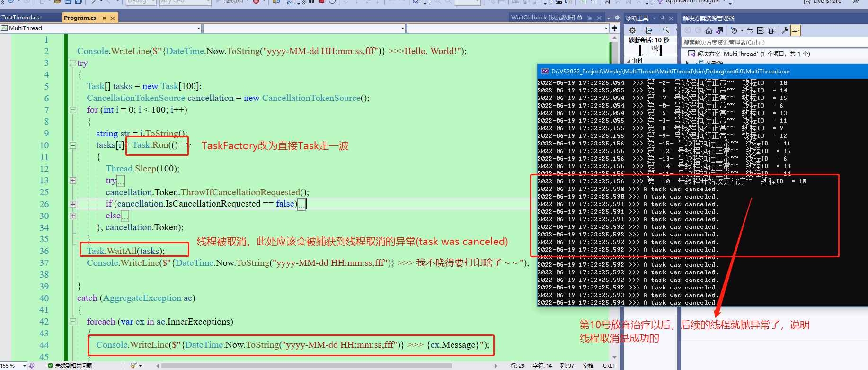Image resolution: width=868 pixels, height=370 pixels.
Task: Toggle pin on Program.cs tab
Action: pos(104,18)
